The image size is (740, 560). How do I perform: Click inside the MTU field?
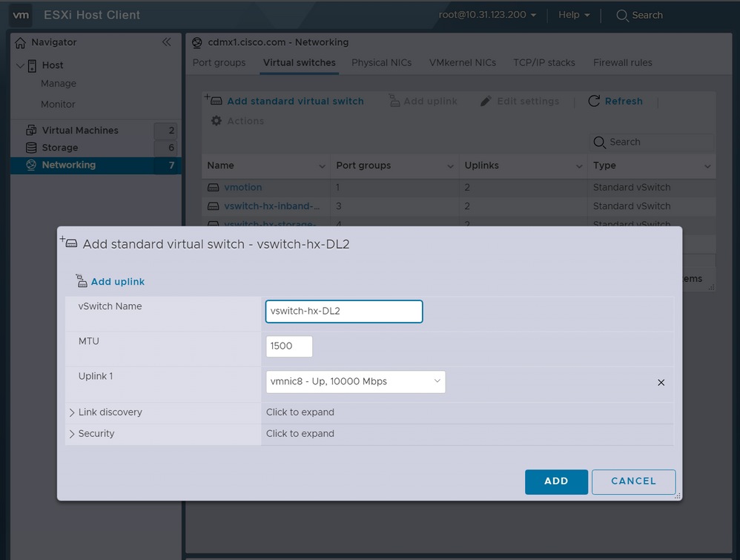[x=289, y=346]
